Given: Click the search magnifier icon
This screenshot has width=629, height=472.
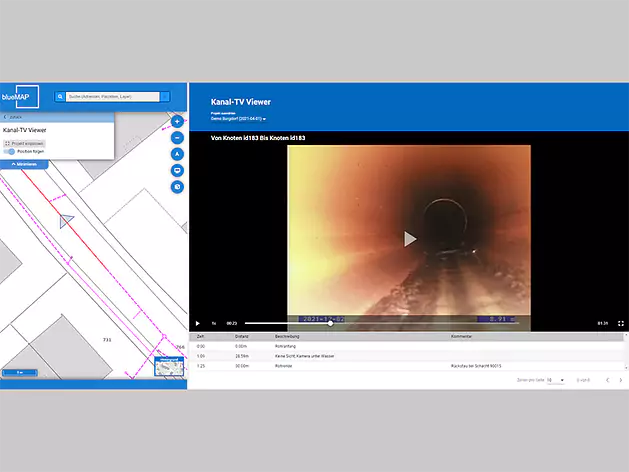Looking at the screenshot, I should 61,97.
